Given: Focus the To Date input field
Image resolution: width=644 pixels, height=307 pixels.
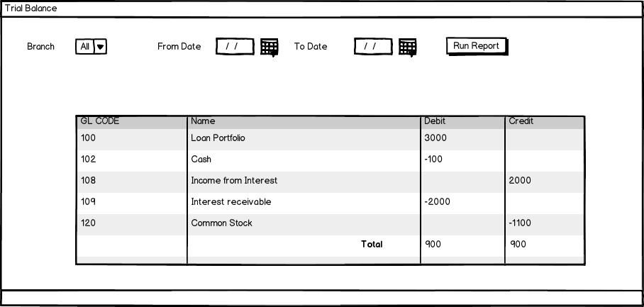Looking at the screenshot, I should point(373,47).
